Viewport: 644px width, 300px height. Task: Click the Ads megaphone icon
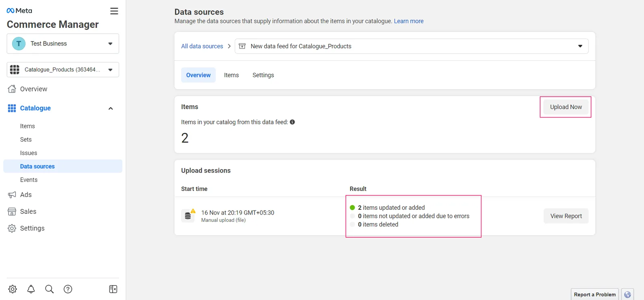click(12, 195)
